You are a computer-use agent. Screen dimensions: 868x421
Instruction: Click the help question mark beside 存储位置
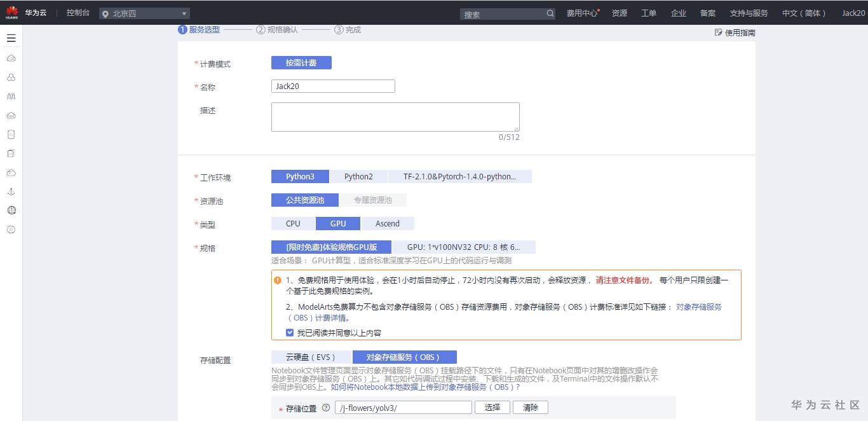tap(326, 408)
